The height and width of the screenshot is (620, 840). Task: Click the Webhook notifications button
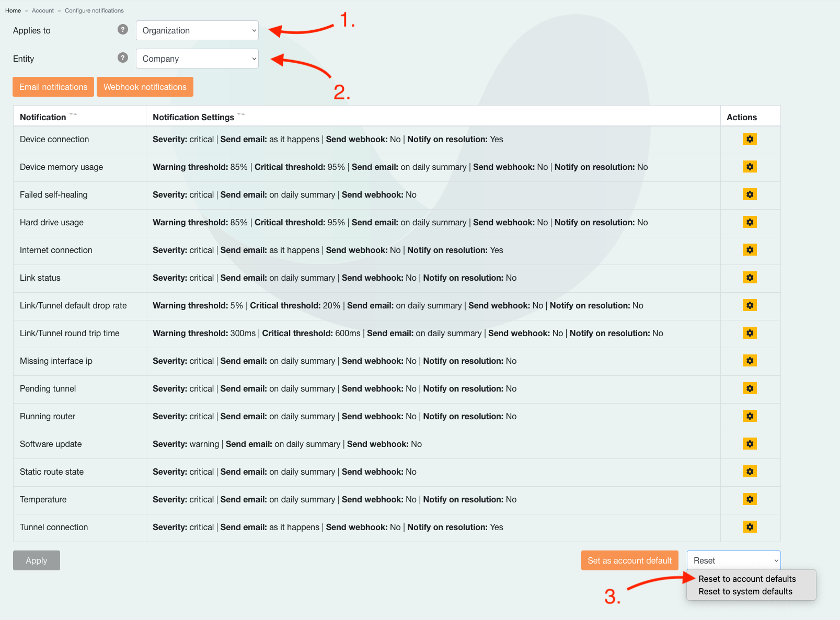click(x=145, y=87)
